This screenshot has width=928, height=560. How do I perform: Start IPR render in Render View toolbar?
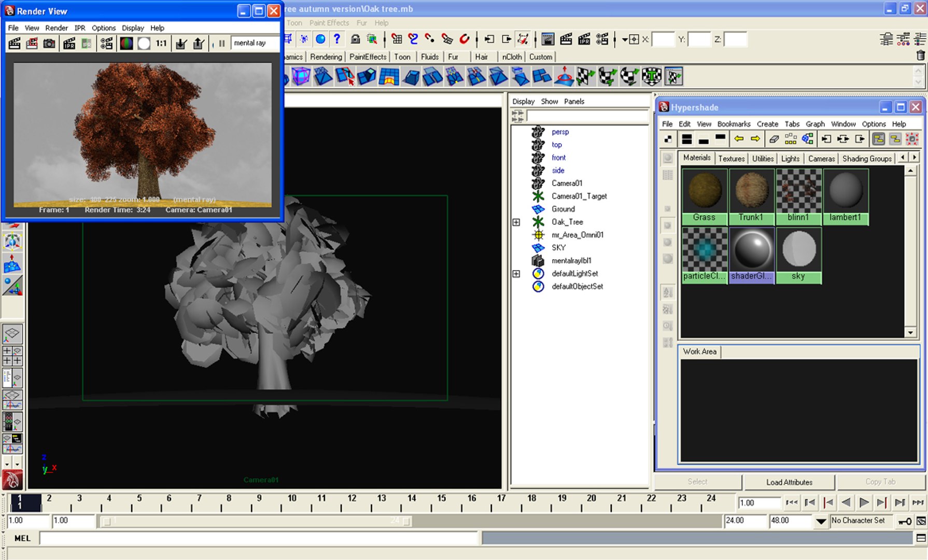click(69, 44)
